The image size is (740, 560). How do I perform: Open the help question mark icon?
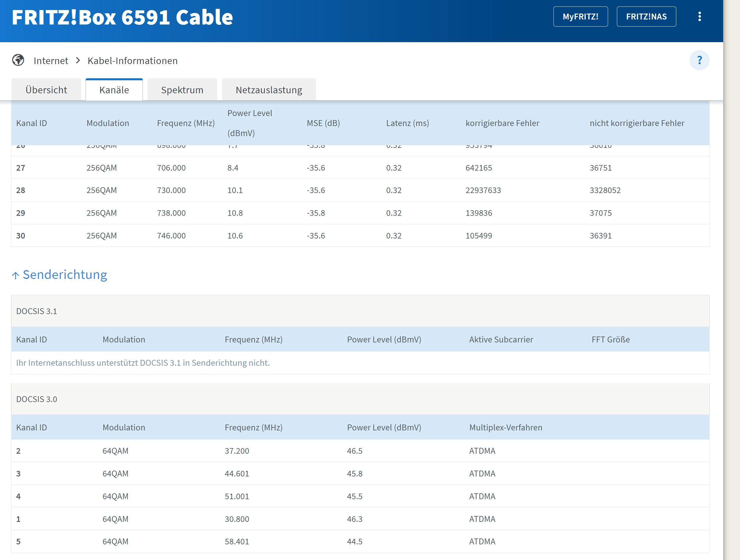[699, 60]
